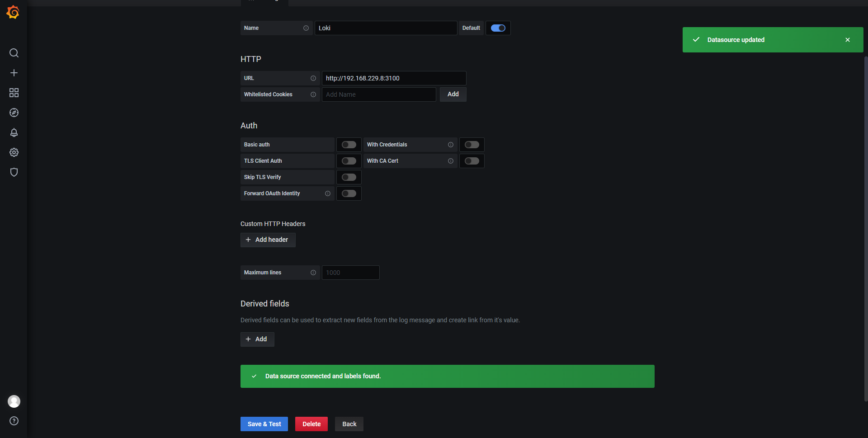
Task: Enable the With CA Cert toggle
Action: point(472,161)
